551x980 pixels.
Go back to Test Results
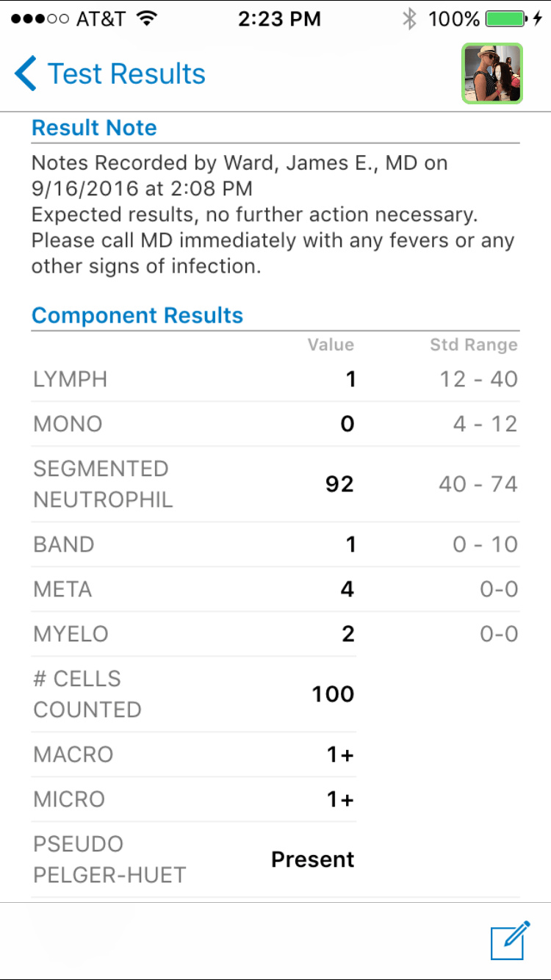point(126,74)
